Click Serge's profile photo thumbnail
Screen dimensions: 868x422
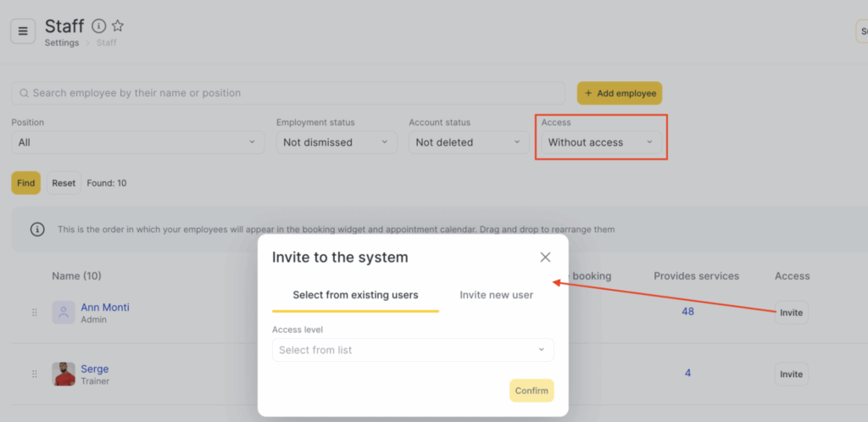point(64,374)
